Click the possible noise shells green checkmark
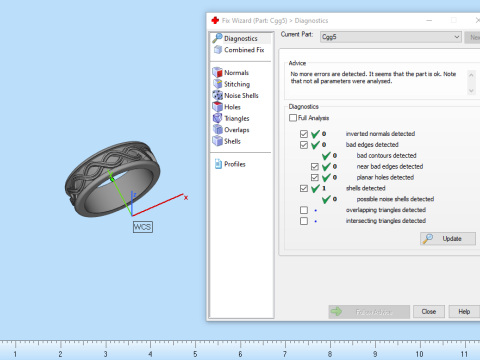Image resolution: width=480 pixels, height=360 pixels. pos(326,199)
